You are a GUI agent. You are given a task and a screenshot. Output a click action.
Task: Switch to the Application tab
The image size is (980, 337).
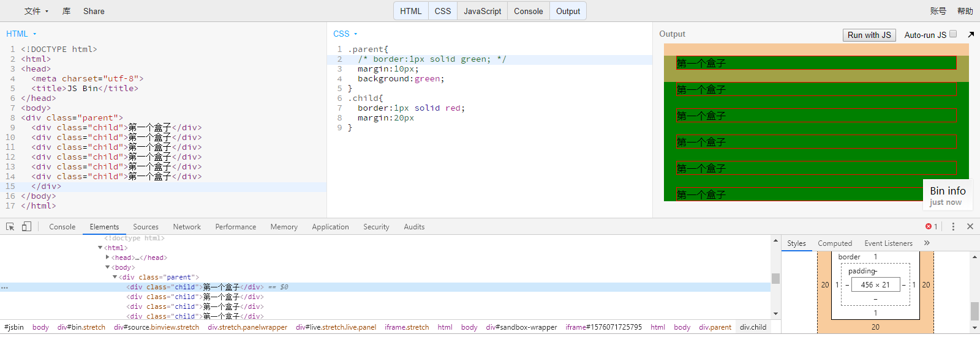[x=331, y=226]
